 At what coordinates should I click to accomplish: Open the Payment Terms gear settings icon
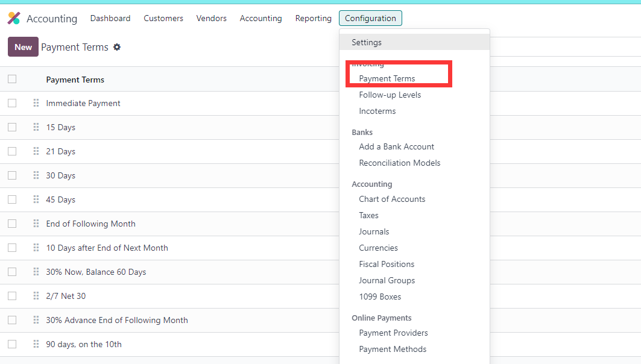(117, 47)
